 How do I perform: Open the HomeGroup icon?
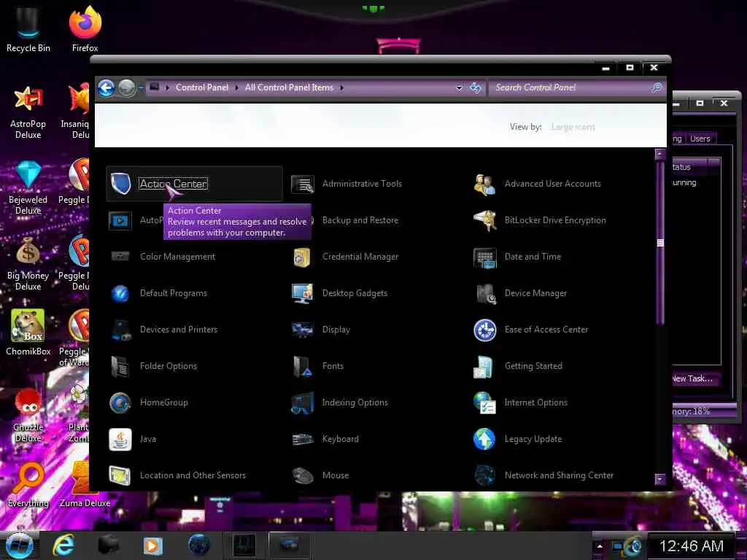coord(120,402)
